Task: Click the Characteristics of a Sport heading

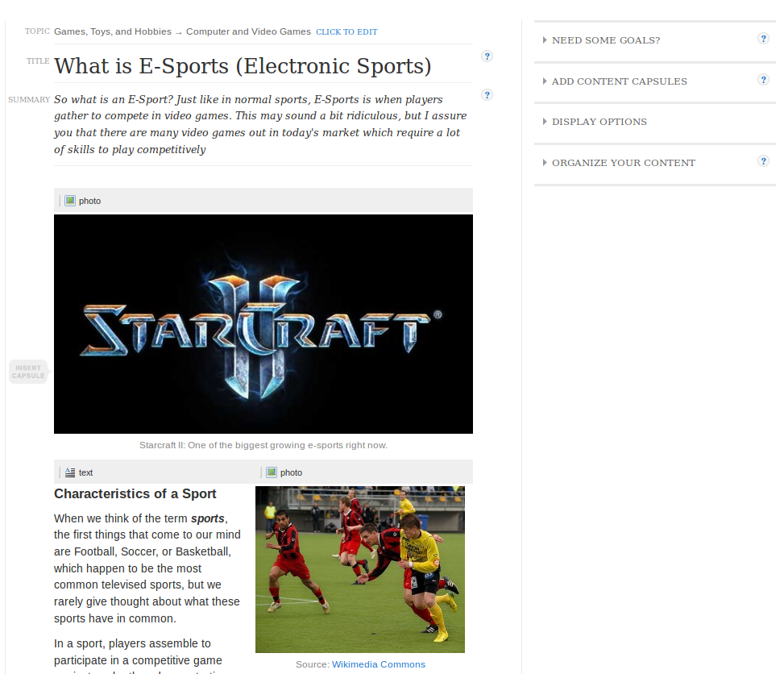Action: click(135, 494)
